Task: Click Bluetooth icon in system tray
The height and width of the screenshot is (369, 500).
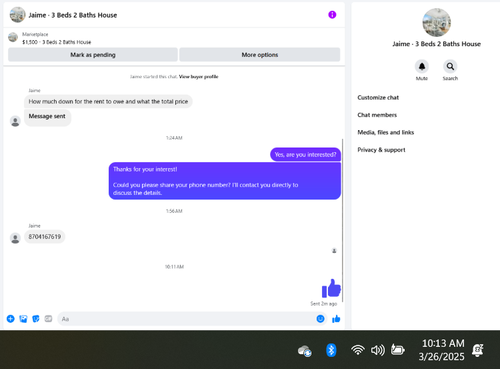Action: tap(331, 350)
